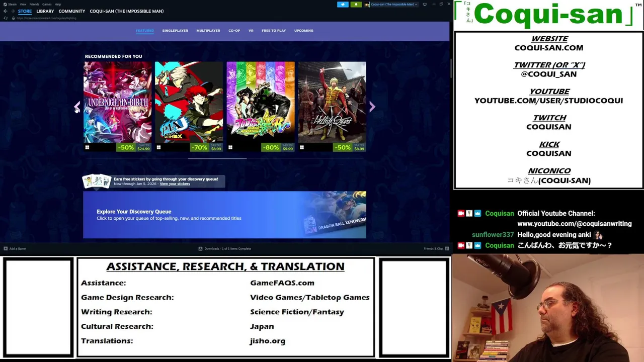The width and height of the screenshot is (644, 362).
Task: Go to the COMMUNITY section
Action: point(71,11)
